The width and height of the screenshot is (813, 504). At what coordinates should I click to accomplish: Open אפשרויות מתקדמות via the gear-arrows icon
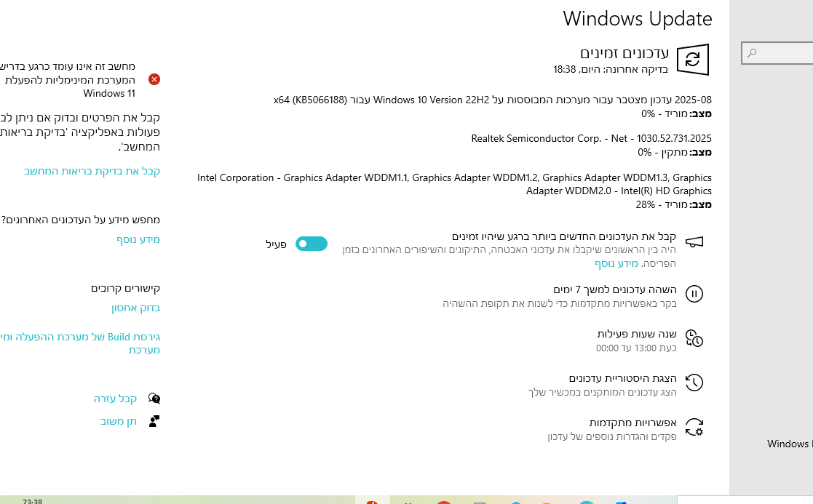(694, 428)
